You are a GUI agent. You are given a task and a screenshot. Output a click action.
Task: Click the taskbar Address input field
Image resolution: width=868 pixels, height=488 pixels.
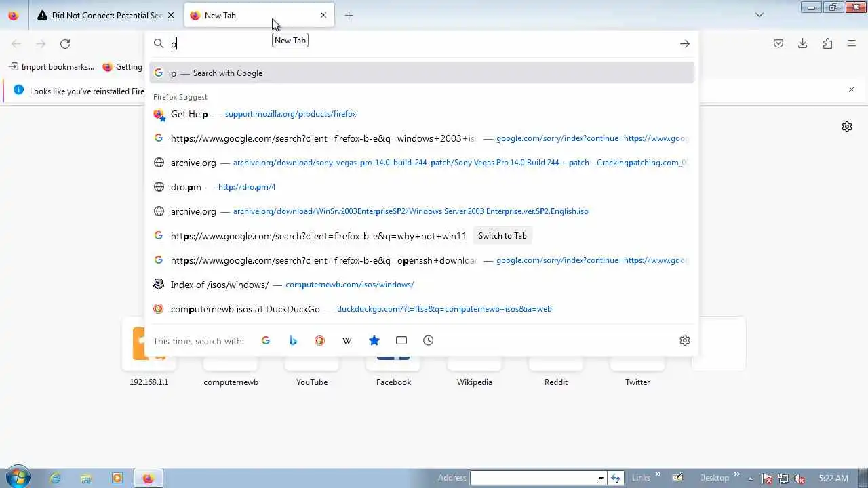534,478
